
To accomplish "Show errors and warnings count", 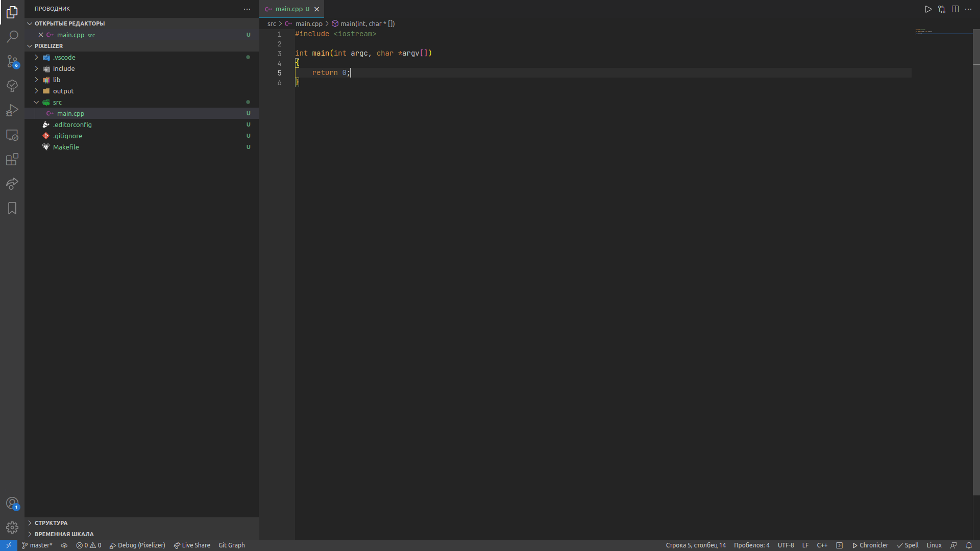I will (89, 545).
